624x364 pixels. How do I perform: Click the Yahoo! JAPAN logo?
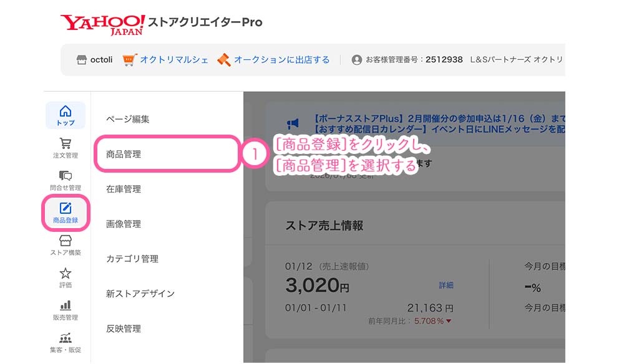click(x=102, y=24)
